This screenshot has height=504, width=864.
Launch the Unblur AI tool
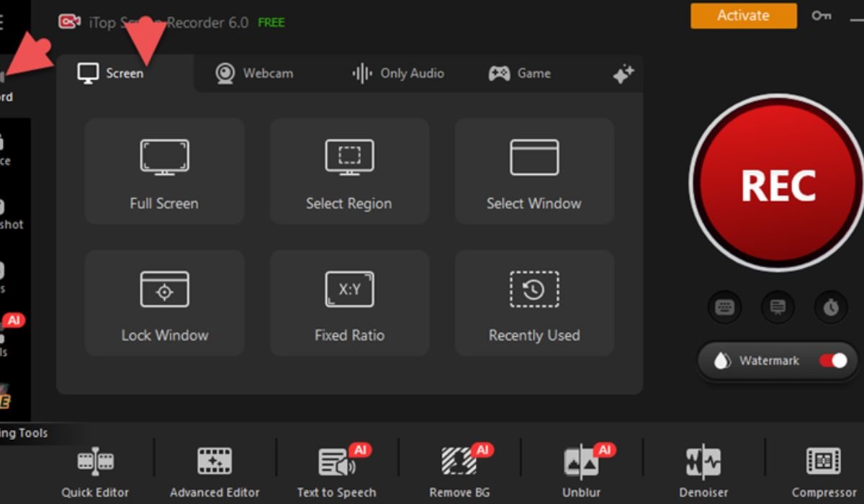click(x=582, y=472)
